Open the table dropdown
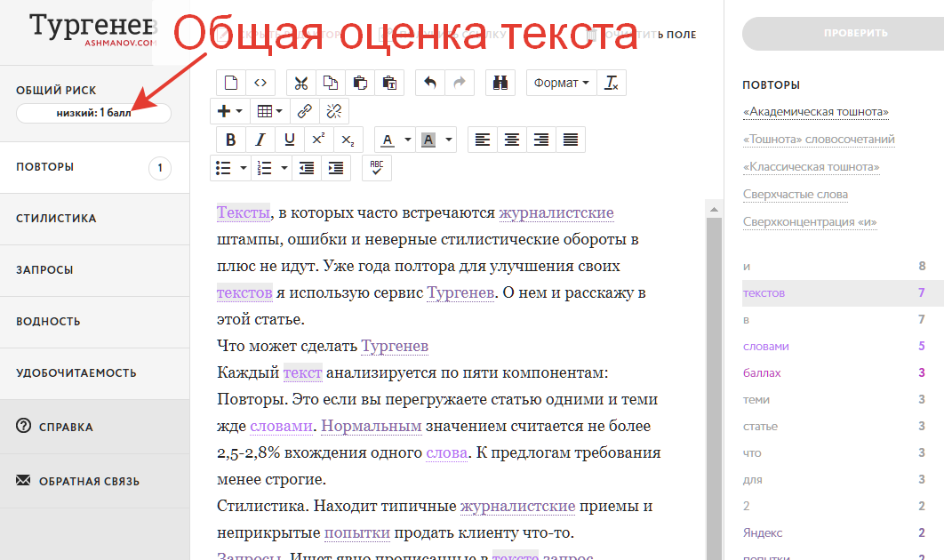Screen dimensions: 944x560 point(269,111)
